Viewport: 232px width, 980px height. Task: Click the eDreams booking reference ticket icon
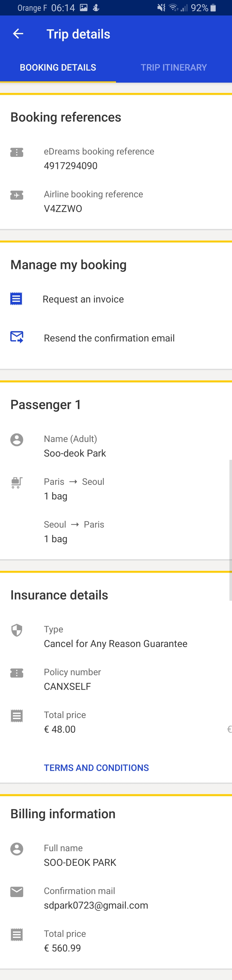click(x=17, y=153)
